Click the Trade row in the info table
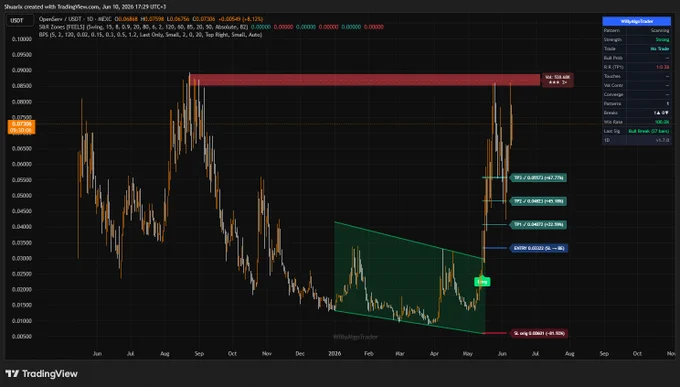Screen dimensions: 680x387 tap(636, 49)
